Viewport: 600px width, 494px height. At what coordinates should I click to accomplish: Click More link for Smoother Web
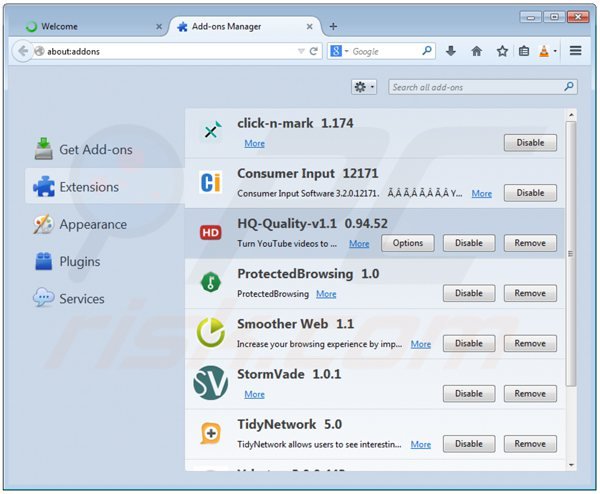(x=421, y=344)
